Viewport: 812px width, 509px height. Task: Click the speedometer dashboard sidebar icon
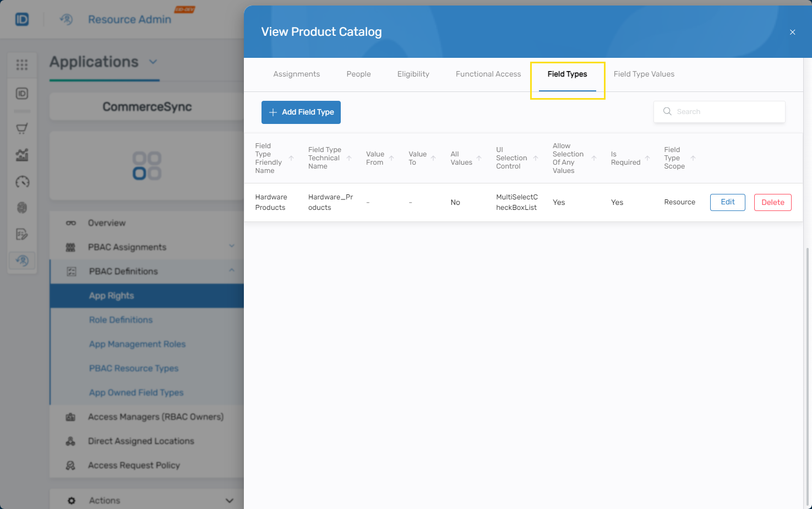tap(22, 182)
